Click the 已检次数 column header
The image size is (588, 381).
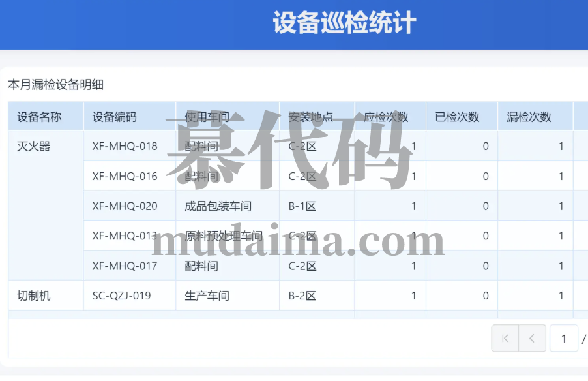[x=458, y=117]
